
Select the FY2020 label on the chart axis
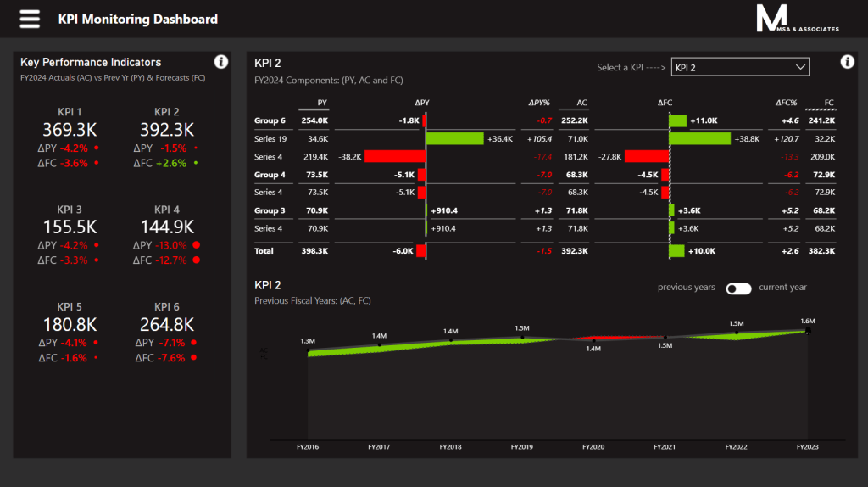(x=593, y=445)
